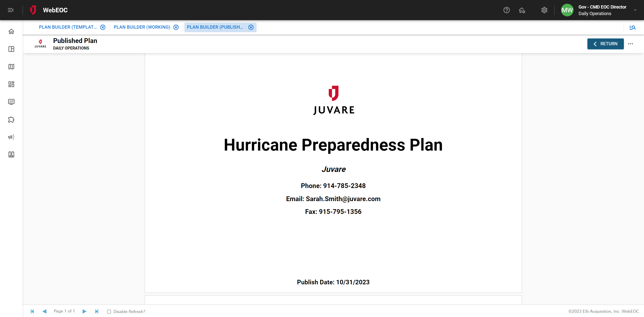Open the three-dot more options menu

(630, 44)
